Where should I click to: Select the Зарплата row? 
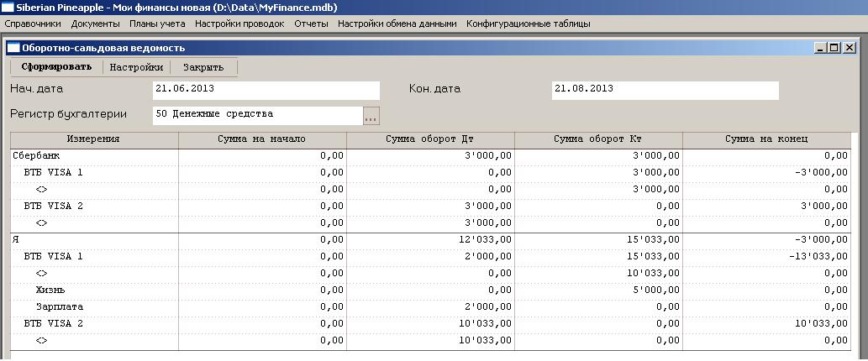[x=431, y=306]
